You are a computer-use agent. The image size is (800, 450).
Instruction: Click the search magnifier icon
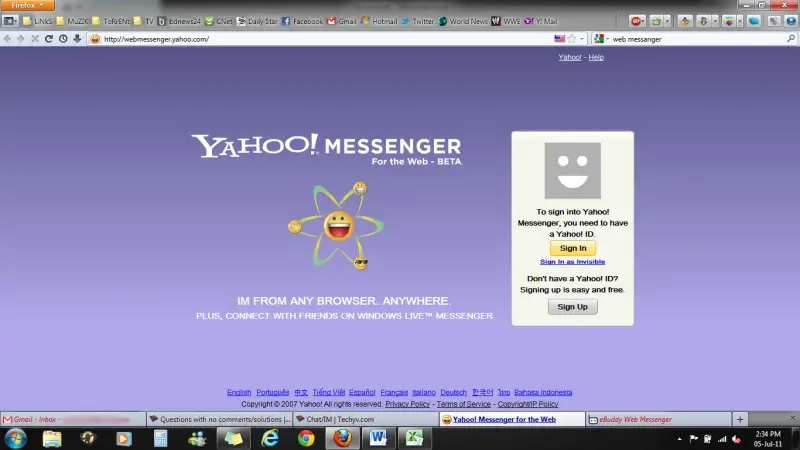point(791,39)
